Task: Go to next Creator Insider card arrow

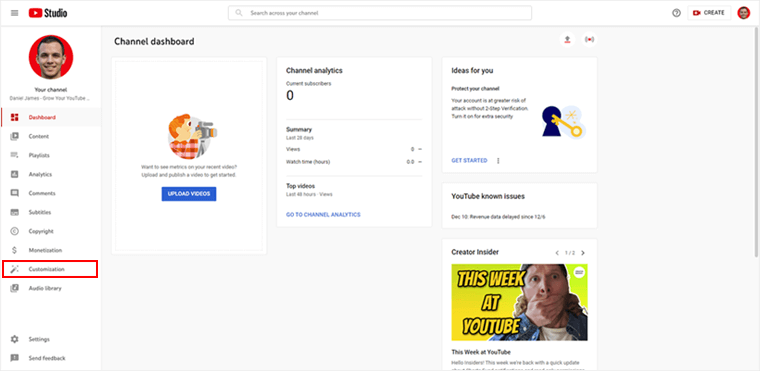Action: (583, 253)
